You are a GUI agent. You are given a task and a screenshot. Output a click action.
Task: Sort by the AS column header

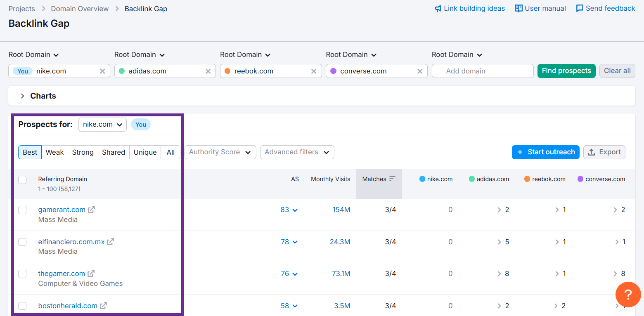295,179
